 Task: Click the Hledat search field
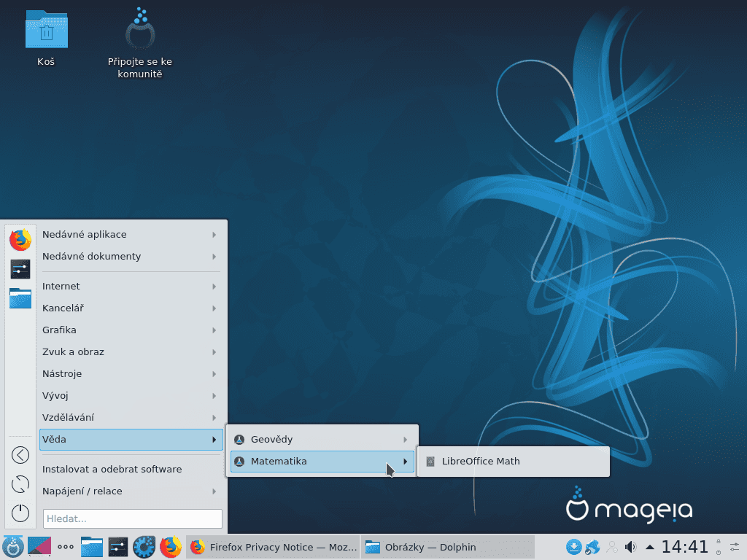(132, 518)
